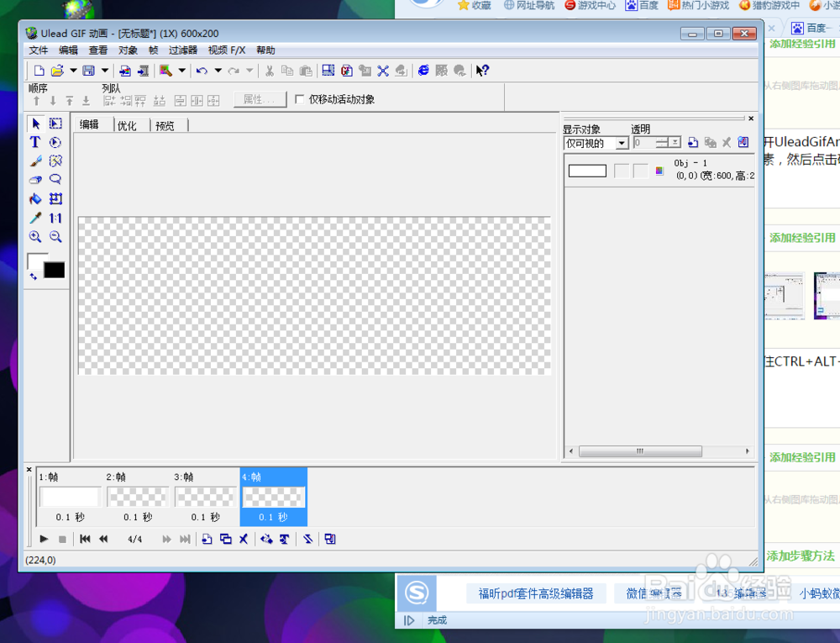Click 百度 bookmark in the browser behind
The width and height of the screenshot is (840, 643).
(x=643, y=5)
